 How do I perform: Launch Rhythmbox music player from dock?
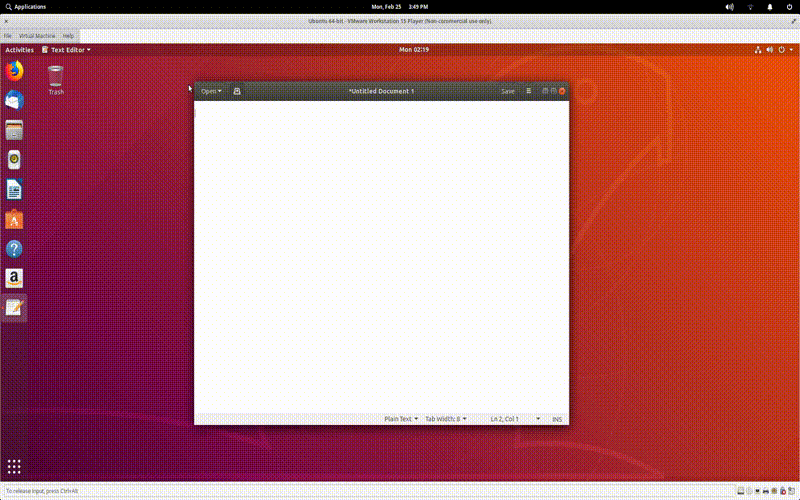tap(14, 160)
